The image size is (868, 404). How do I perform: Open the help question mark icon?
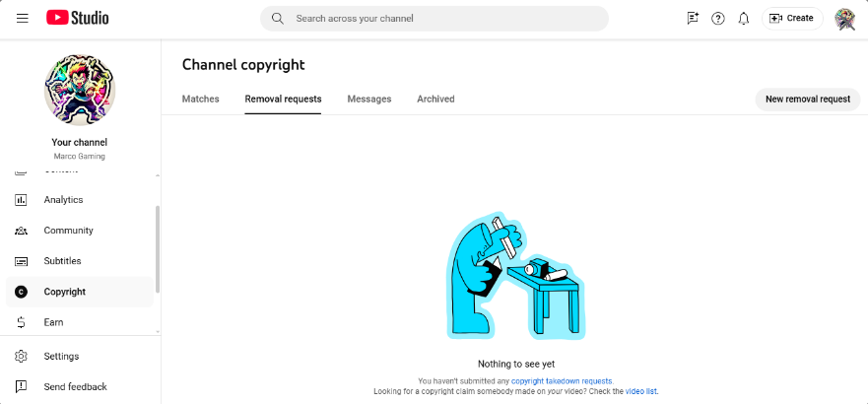(x=718, y=19)
